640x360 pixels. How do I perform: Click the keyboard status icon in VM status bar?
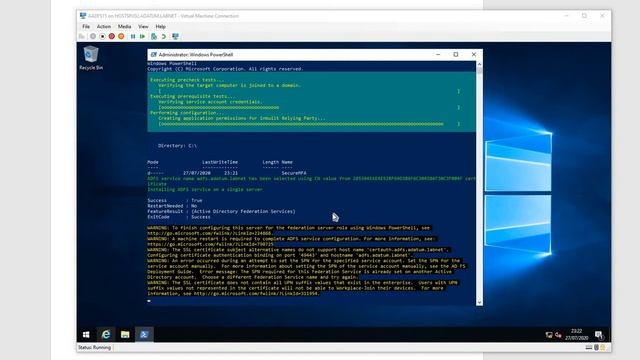click(589, 347)
